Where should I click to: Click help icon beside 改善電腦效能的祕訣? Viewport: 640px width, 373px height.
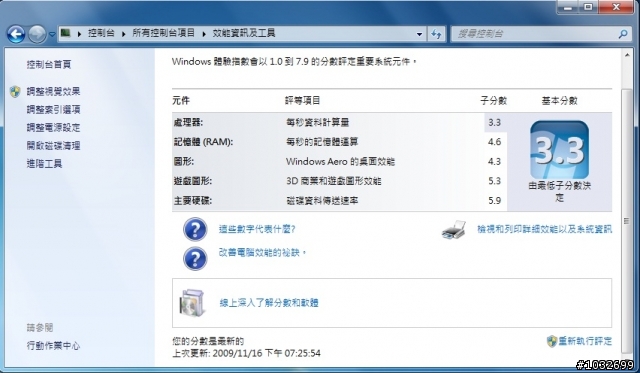(195, 258)
